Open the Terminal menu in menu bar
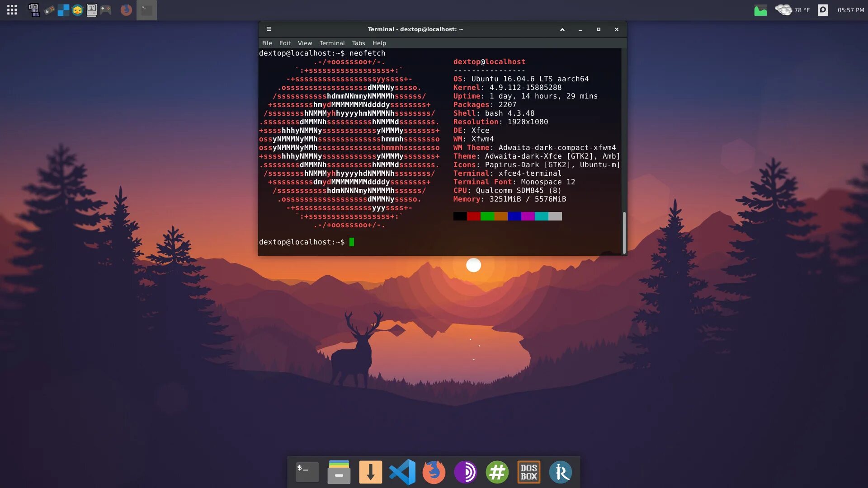 pyautogui.click(x=332, y=43)
